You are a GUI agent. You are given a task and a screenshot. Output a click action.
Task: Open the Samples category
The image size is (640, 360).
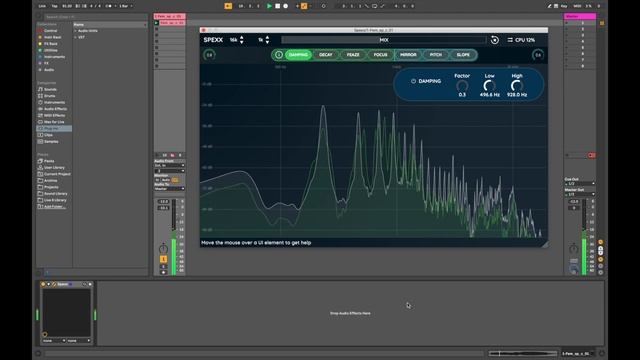(x=51, y=142)
